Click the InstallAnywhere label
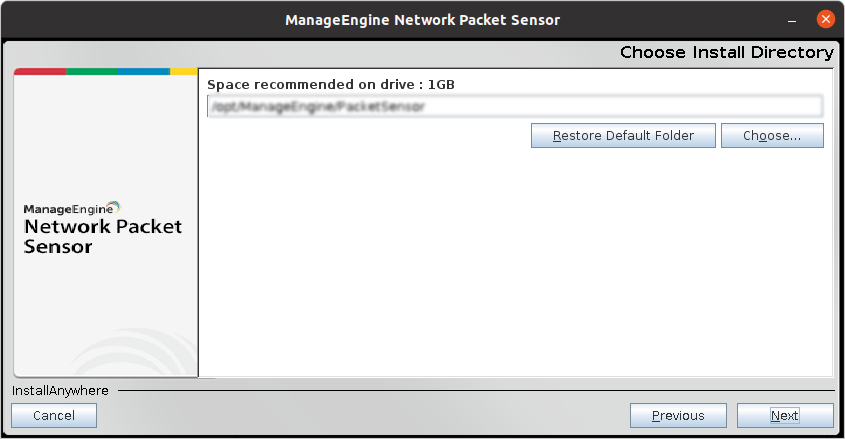845x439 pixels. pyautogui.click(x=60, y=390)
